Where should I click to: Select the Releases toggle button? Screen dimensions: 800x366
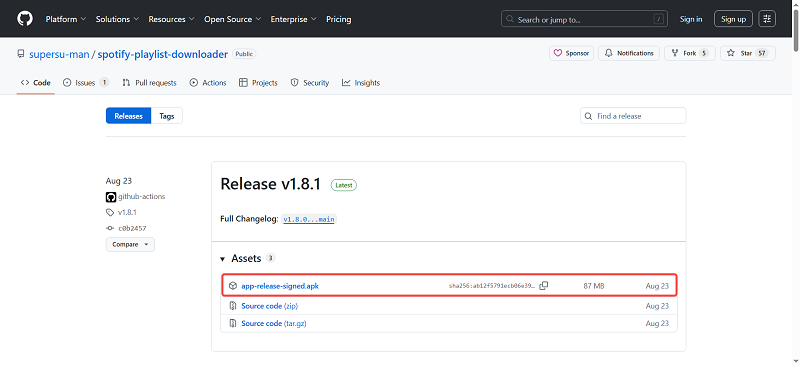[129, 116]
